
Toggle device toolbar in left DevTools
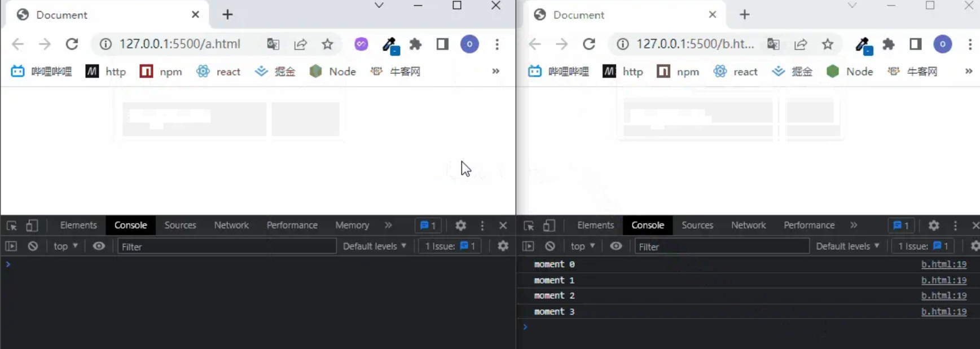[32, 226]
